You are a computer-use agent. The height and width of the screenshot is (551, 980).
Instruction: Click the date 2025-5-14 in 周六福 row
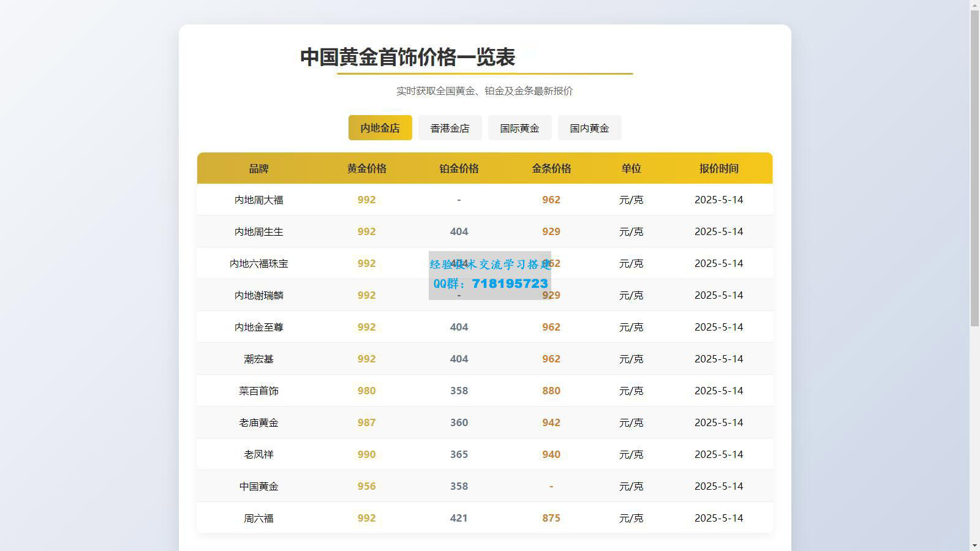(x=718, y=518)
